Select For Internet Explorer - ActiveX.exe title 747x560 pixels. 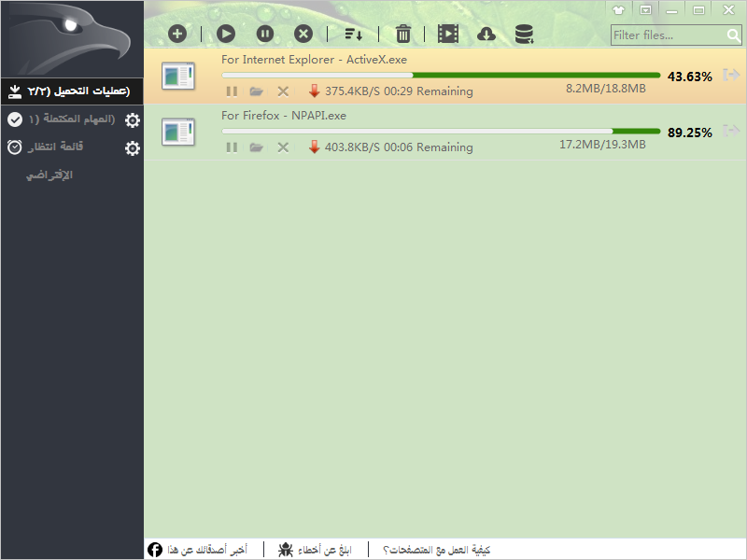314,60
